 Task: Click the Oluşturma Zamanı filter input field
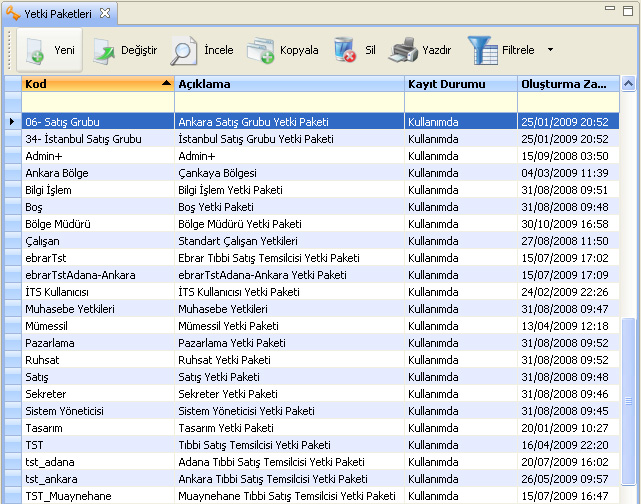coord(568,102)
